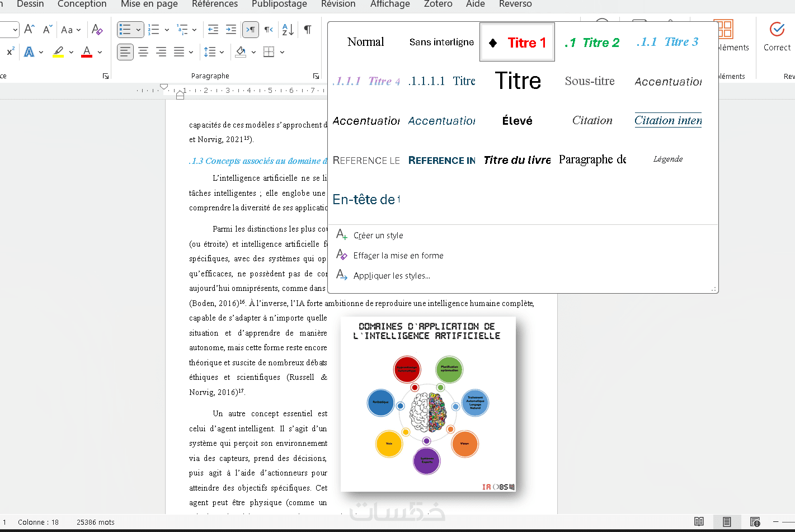795x532 pixels.
Task: Open the line spacing options
Action: [210, 52]
